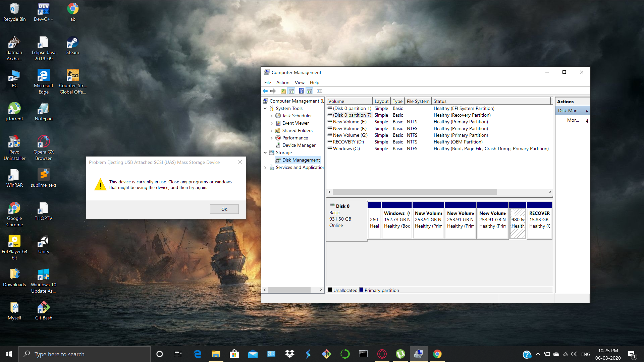Click the Computer Management back arrow icon
Screen dimensions: 644x362
coord(266,90)
